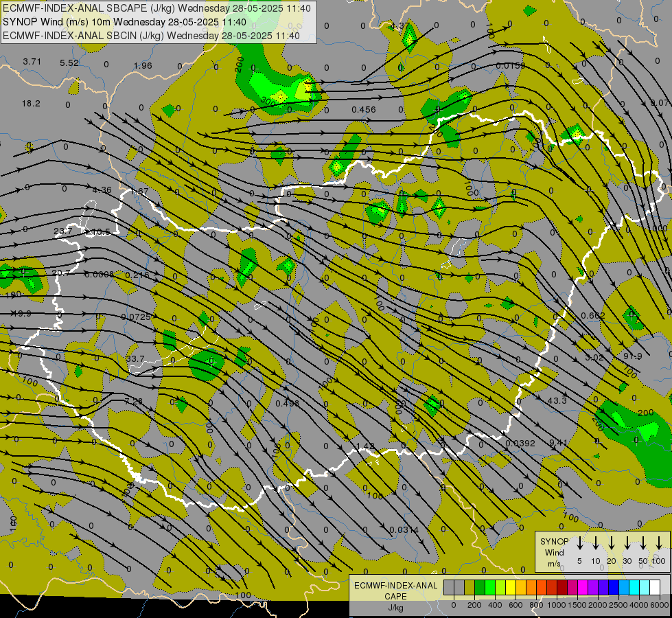The width and height of the screenshot is (672, 618).
Task: Click the 30 m/s wind arrow in legend
Action: (627, 543)
